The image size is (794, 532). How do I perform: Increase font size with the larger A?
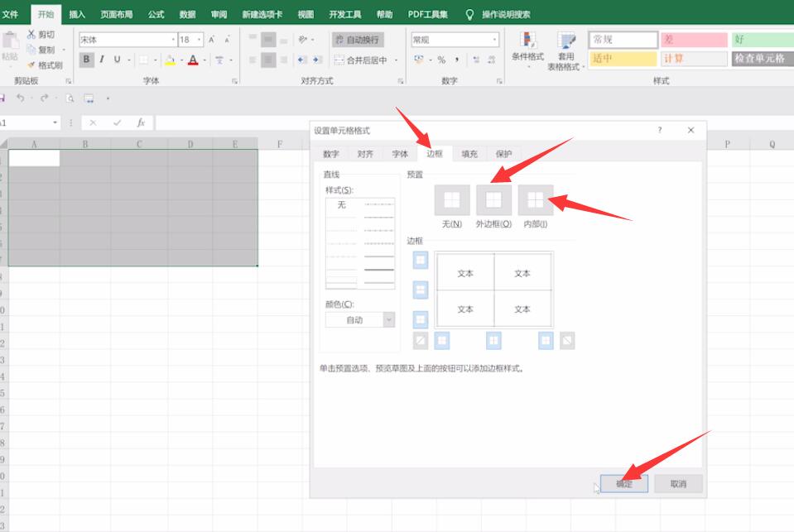212,40
